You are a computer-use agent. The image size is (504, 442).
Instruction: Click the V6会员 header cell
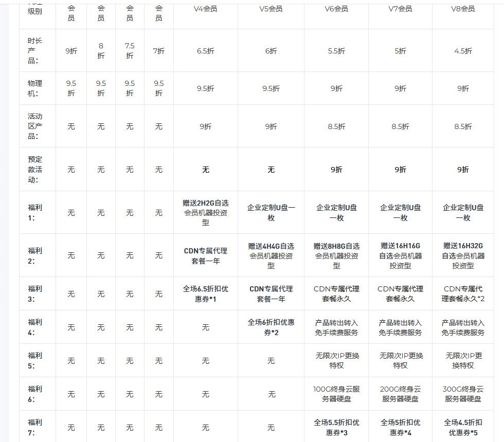(x=336, y=9)
